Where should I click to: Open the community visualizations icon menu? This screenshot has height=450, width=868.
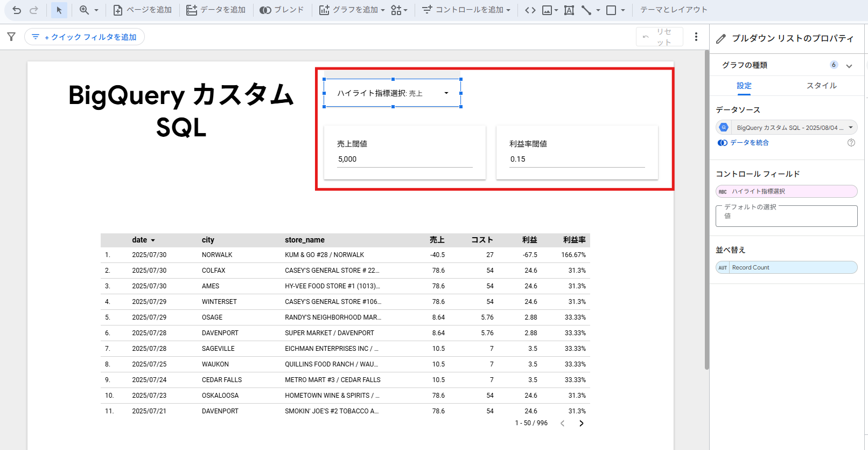(399, 10)
